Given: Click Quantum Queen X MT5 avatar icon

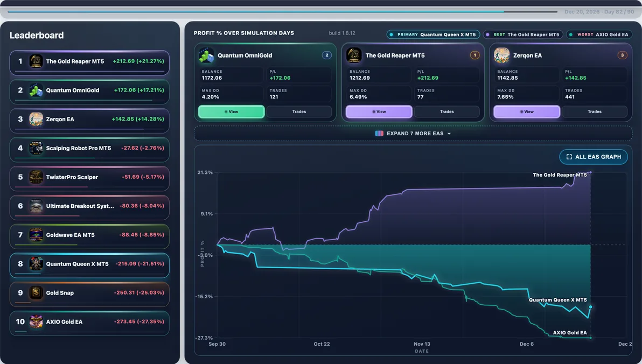Looking at the screenshot, I should 36,264.
